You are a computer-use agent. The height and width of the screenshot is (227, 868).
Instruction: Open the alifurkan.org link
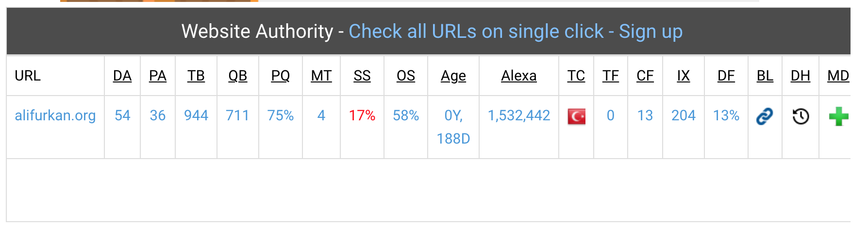pyautogui.click(x=55, y=115)
